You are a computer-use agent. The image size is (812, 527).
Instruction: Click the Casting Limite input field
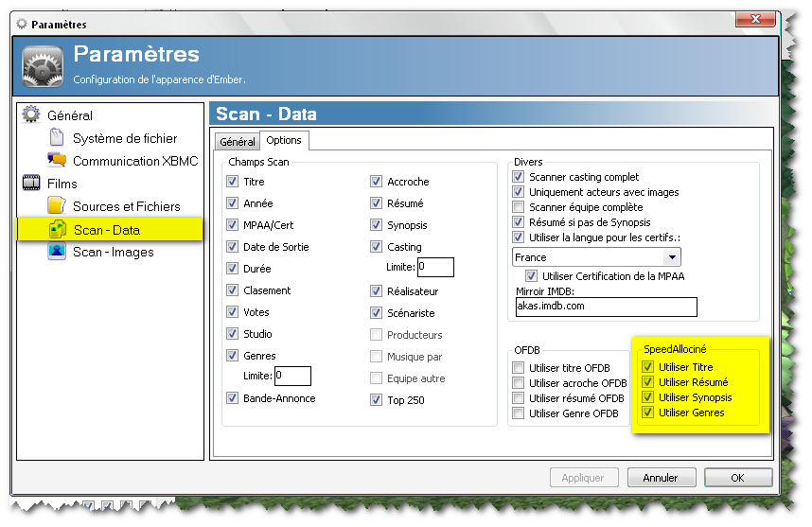(x=435, y=267)
